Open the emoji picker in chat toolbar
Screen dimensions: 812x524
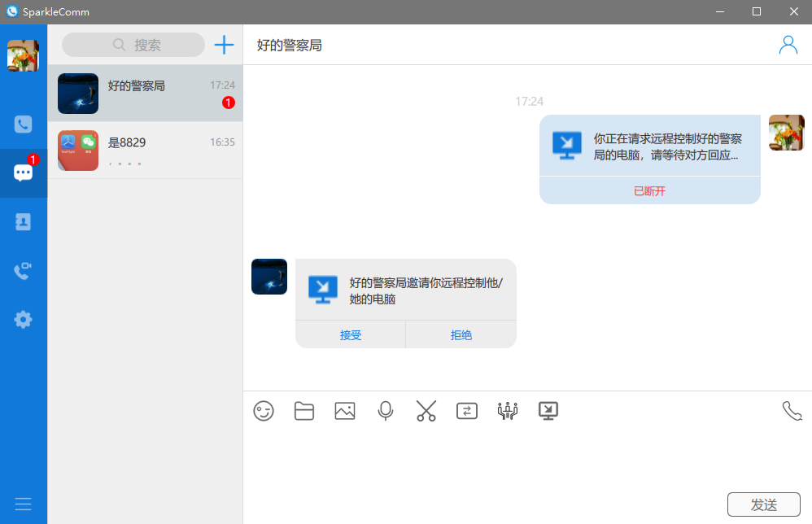tap(264, 411)
